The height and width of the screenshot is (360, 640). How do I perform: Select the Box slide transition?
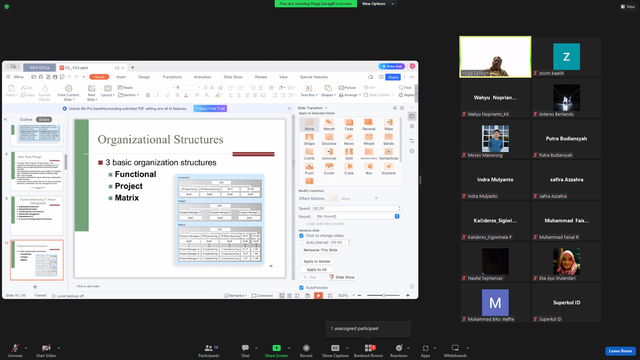369,169
